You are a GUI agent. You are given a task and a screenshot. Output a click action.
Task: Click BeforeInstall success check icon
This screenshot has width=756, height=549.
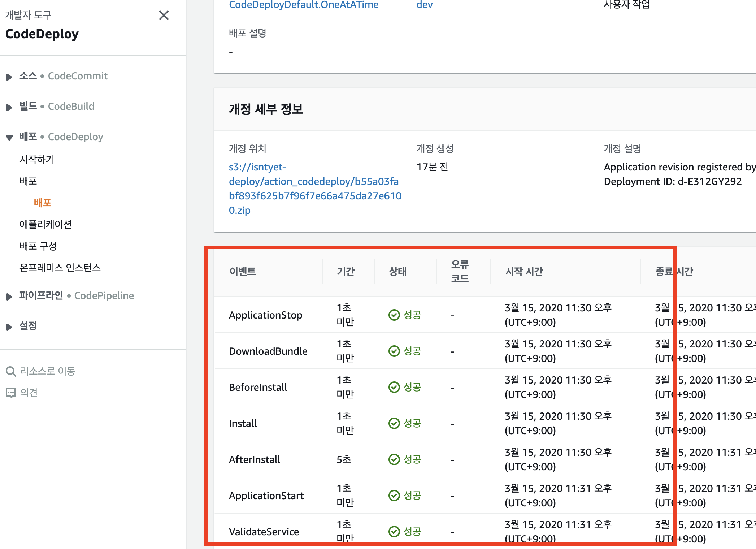394,387
